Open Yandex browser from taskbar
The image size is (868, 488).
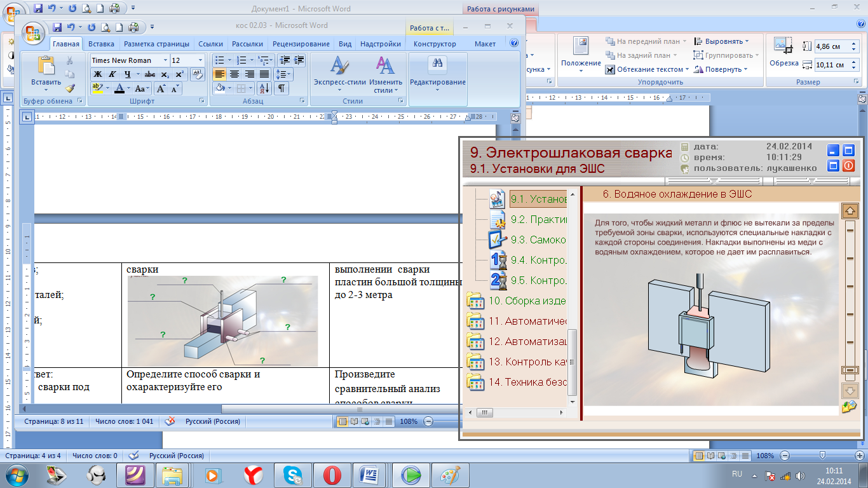[x=254, y=475]
